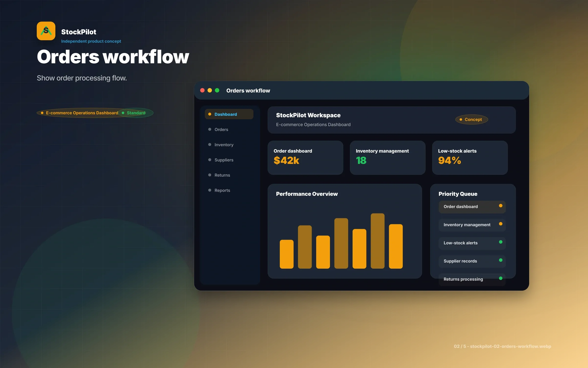
Task: Click the Orders workflow window title
Action: [248, 91]
